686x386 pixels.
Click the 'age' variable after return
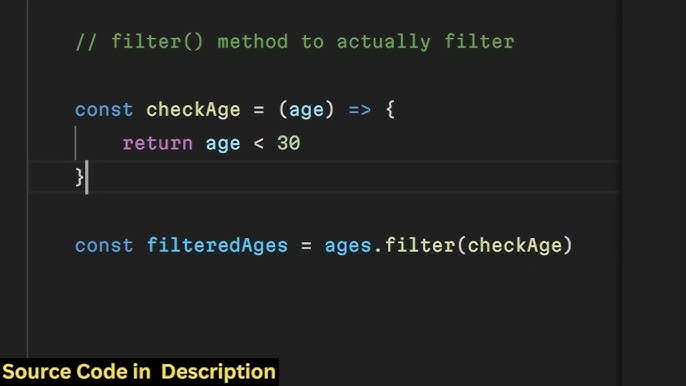[223, 144]
